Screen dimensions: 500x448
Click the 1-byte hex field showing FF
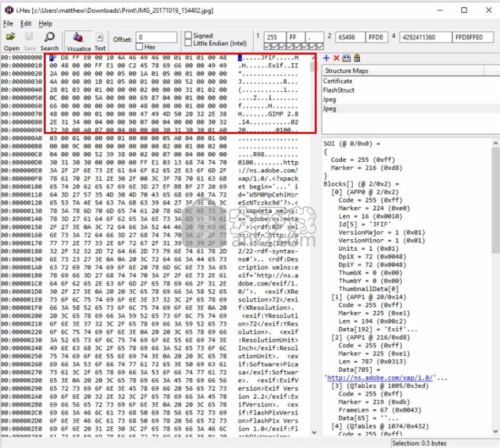pos(296,37)
